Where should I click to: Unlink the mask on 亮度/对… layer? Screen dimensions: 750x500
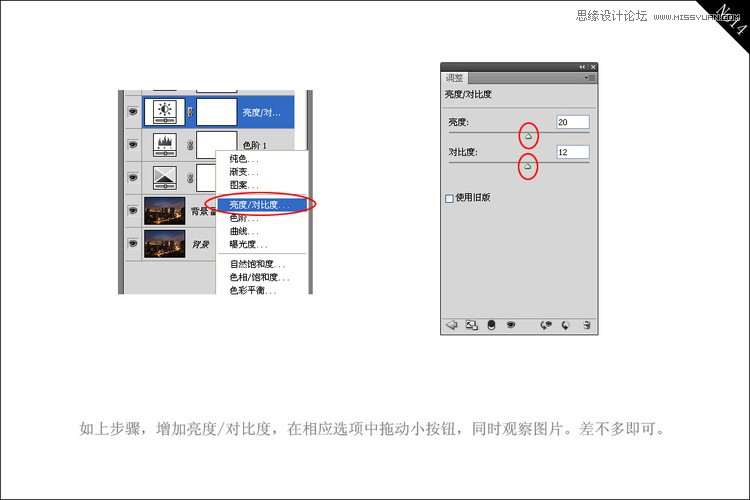(190, 112)
